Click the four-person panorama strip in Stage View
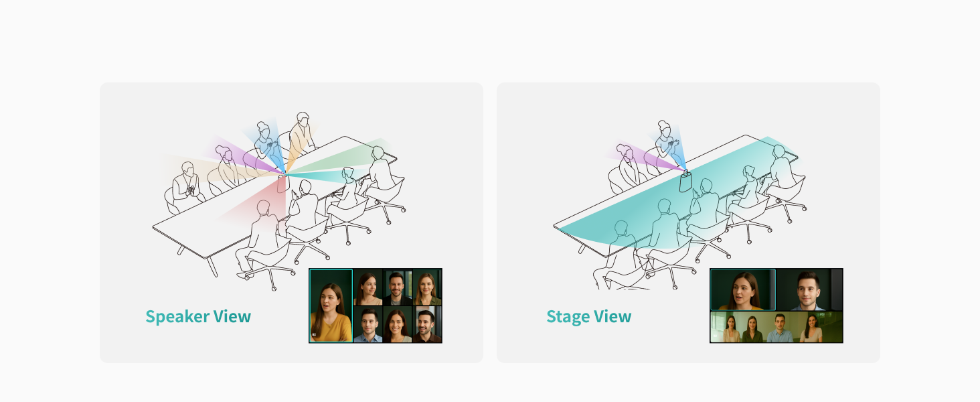Viewport: 980px width, 402px height. [x=777, y=327]
